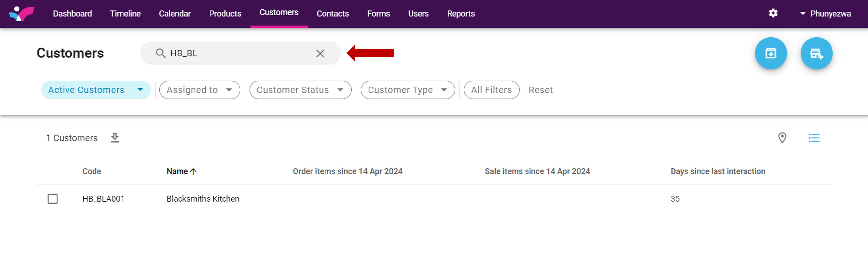This screenshot has height=253, width=868.
Task: Switch to list view with the list icon
Action: [814, 138]
